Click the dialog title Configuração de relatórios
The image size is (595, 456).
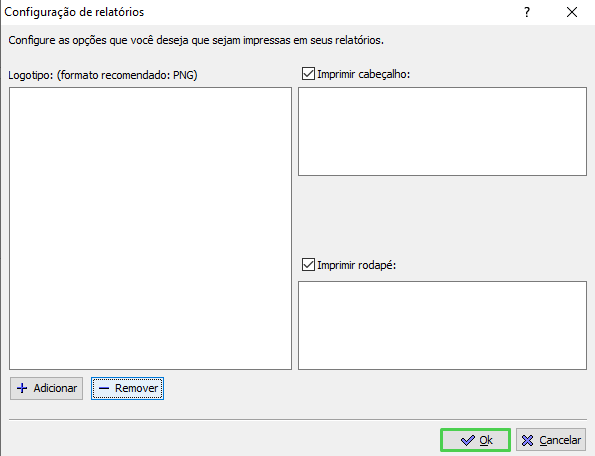(74, 13)
